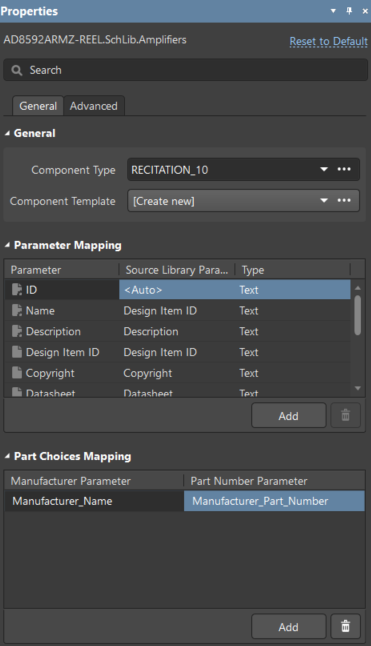Click the Parameter Mapping scrollbar thumb
The image size is (371, 646).
coord(357,315)
